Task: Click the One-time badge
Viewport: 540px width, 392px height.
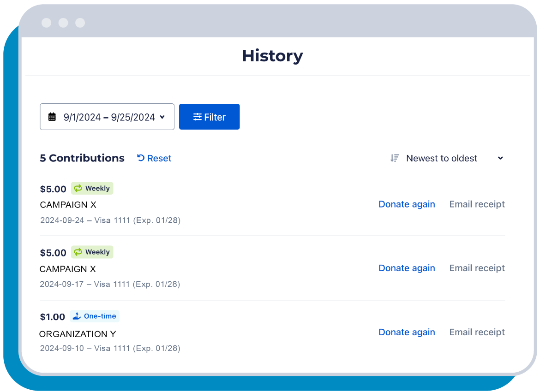Action: [95, 316]
